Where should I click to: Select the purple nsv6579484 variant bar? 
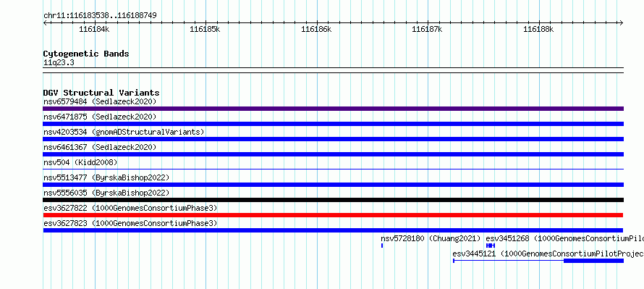click(333, 109)
